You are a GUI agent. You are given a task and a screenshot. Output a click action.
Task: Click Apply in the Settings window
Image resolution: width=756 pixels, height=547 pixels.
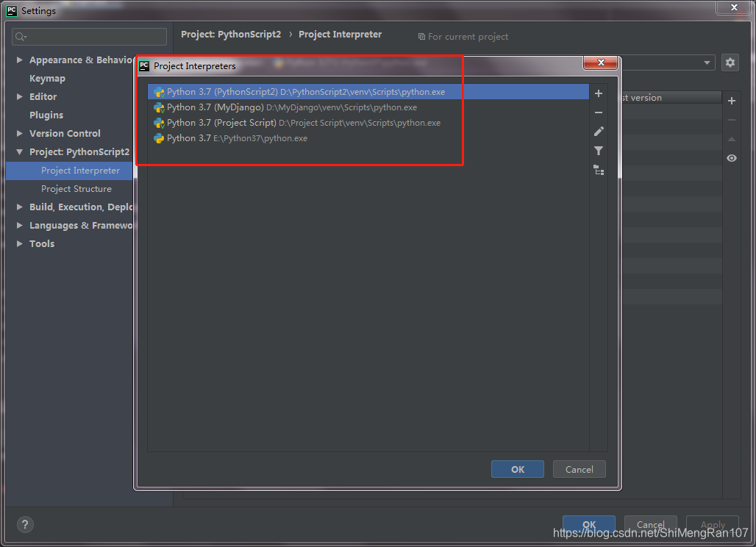pyautogui.click(x=713, y=524)
